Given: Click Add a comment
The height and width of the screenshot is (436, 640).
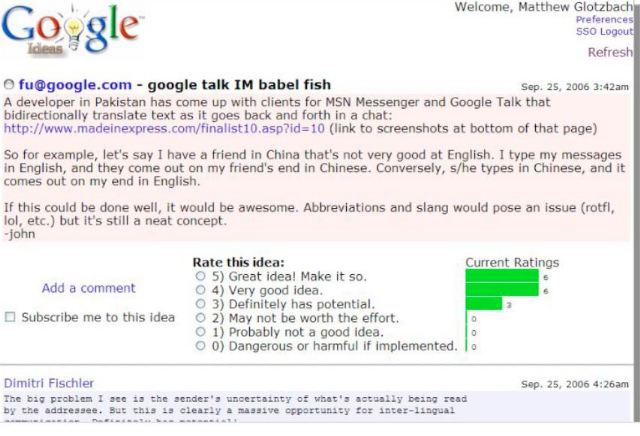Looking at the screenshot, I should tap(88, 288).
